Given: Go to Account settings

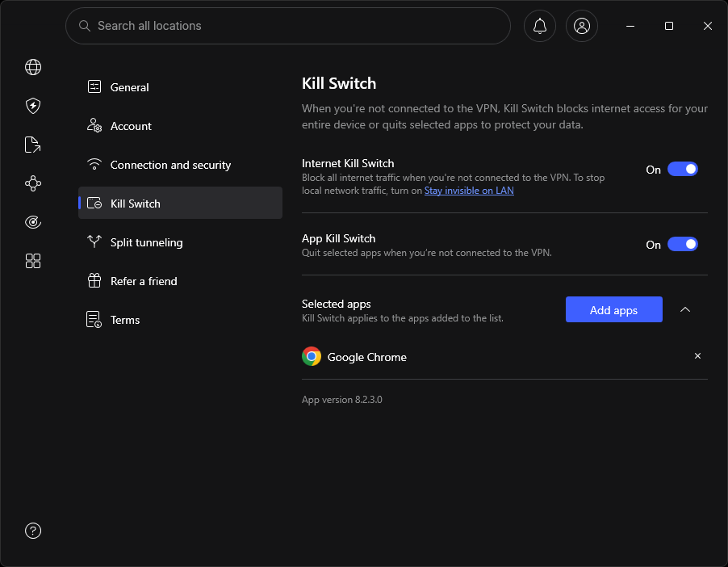Looking at the screenshot, I should [x=180, y=126].
